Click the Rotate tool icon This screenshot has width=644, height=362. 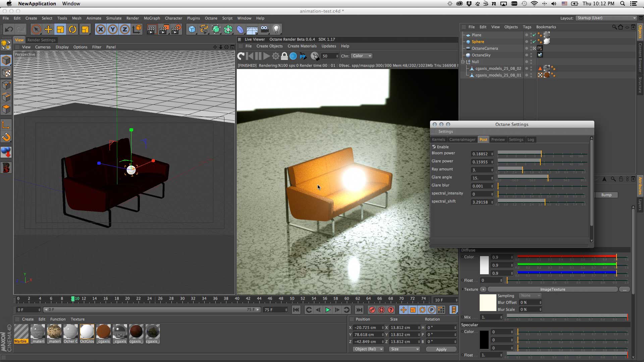click(x=72, y=29)
